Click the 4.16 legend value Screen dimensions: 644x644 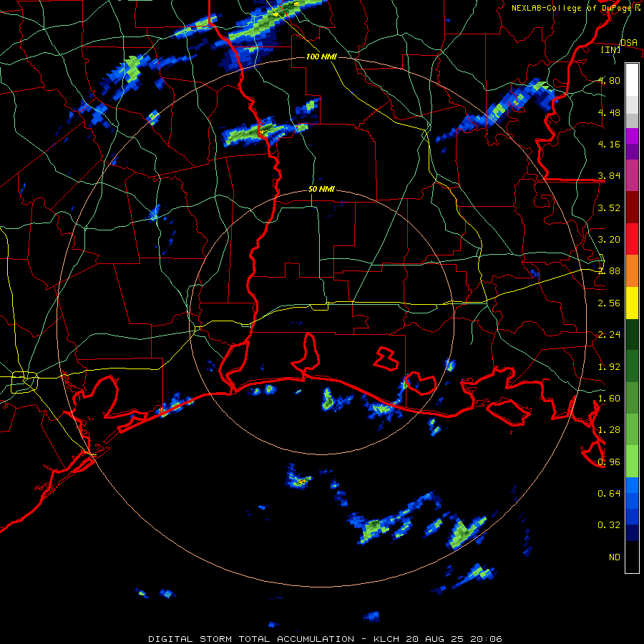click(609, 144)
